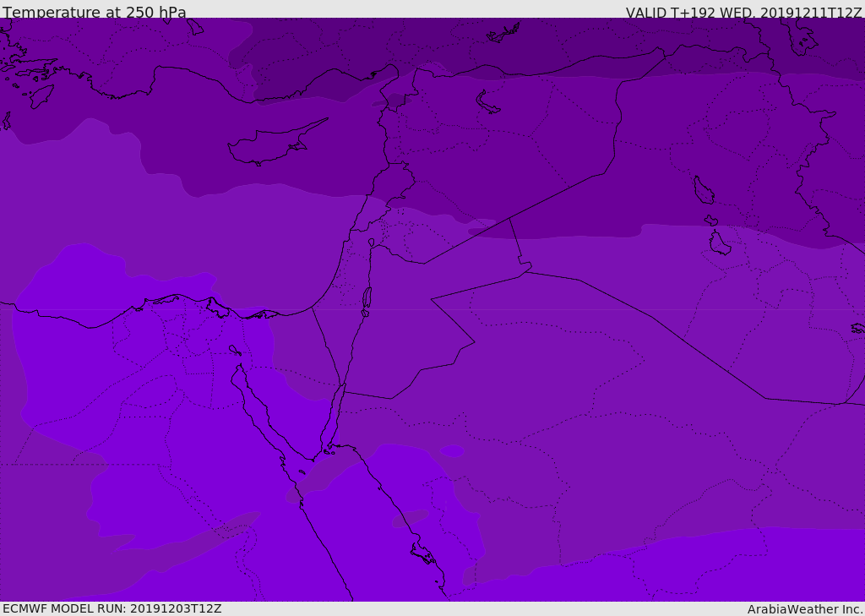Click the 'Temperature at 250 hPa' title
This screenshot has height=616, width=865.
95,12
